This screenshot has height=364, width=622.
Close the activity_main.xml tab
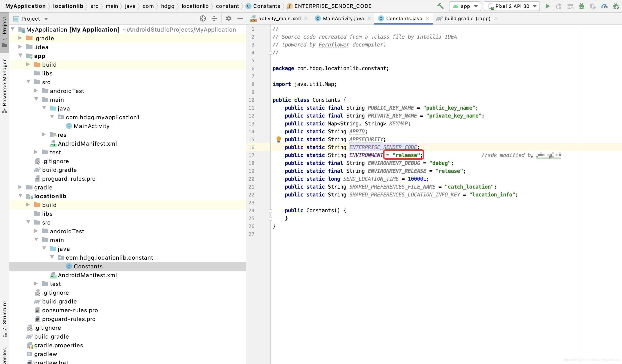tap(306, 18)
